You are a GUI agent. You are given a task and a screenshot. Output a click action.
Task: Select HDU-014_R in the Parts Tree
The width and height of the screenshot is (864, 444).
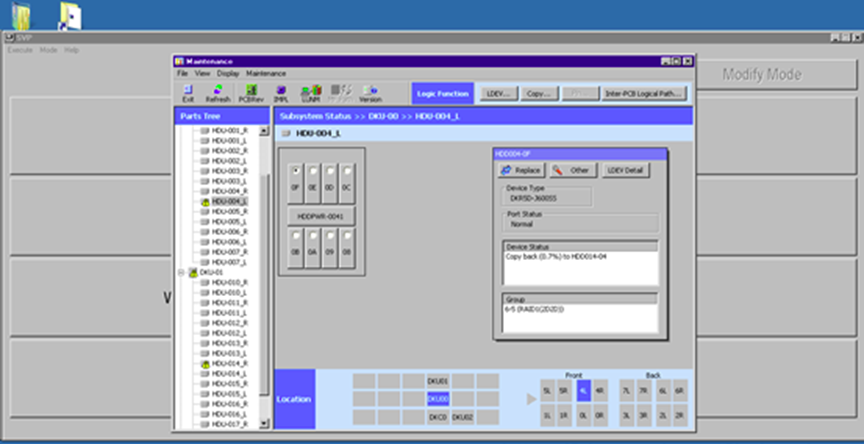pos(229,363)
